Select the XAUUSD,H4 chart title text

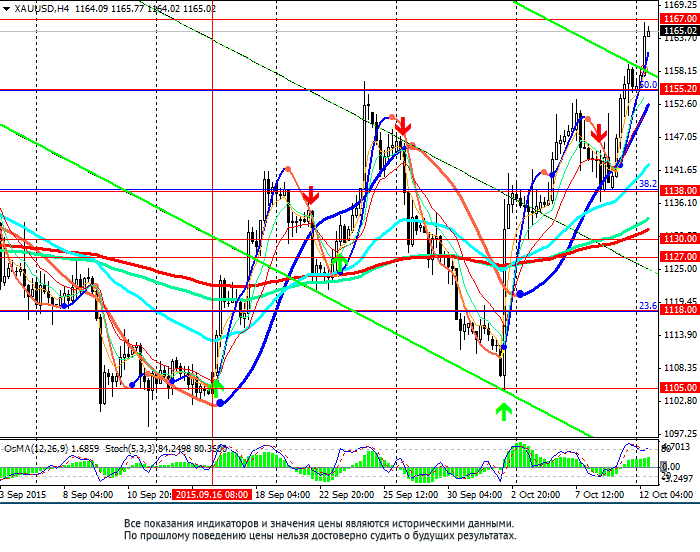pos(42,8)
